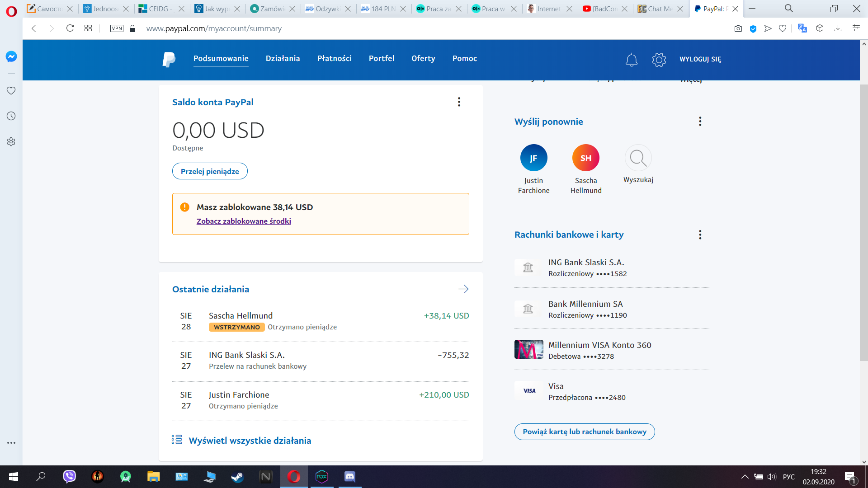Open the downloads icon in the toolbar
This screenshot has height=488, width=868.
coord(838,28)
